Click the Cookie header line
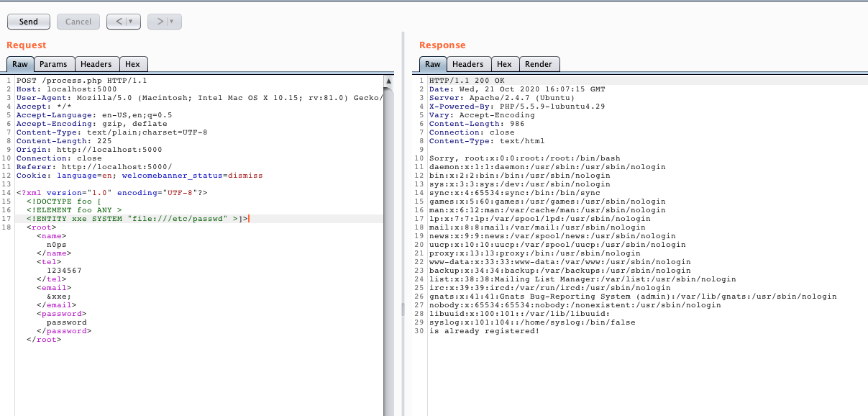 coord(140,176)
